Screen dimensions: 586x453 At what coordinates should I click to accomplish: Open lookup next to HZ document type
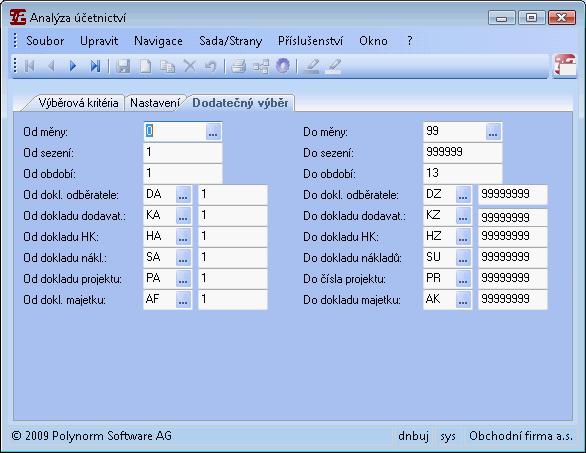(x=463, y=237)
